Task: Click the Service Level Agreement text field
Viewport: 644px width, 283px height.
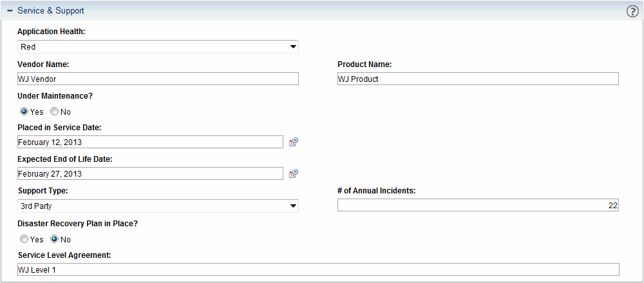Action: click(318, 269)
